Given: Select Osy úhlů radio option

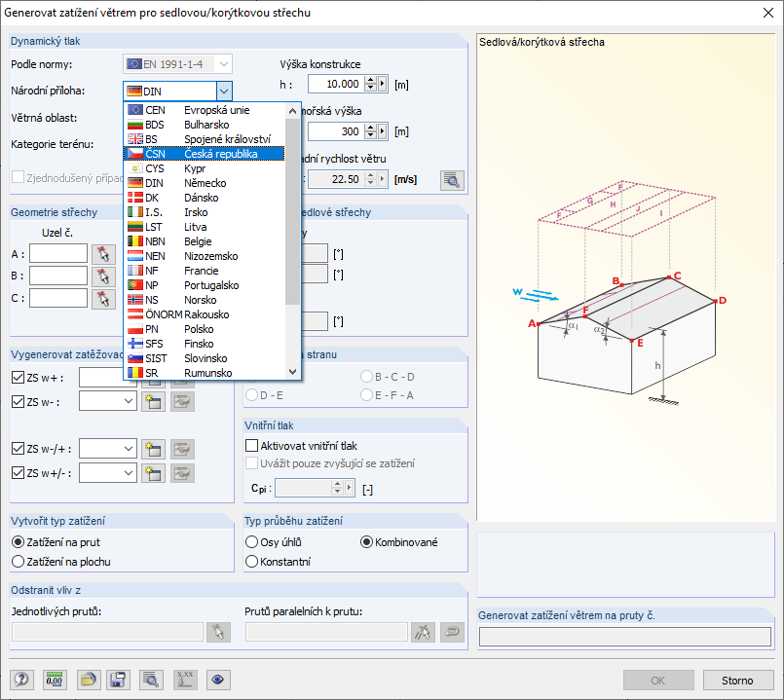Looking at the screenshot, I should pyautogui.click(x=251, y=542).
